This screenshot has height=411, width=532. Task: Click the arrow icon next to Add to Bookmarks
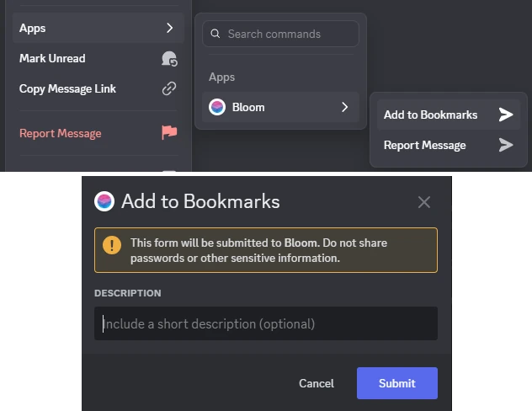coord(505,115)
